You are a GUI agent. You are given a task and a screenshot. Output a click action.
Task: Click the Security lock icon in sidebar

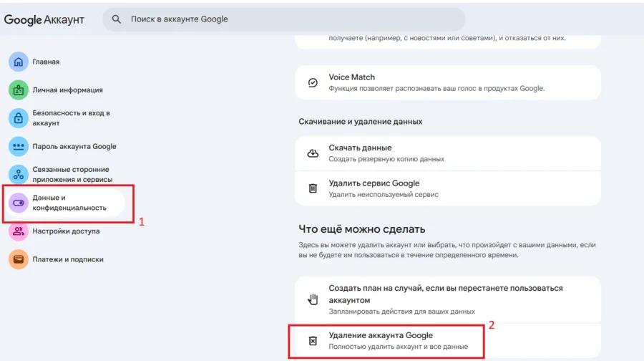pyautogui.click(x=19, y=118)
